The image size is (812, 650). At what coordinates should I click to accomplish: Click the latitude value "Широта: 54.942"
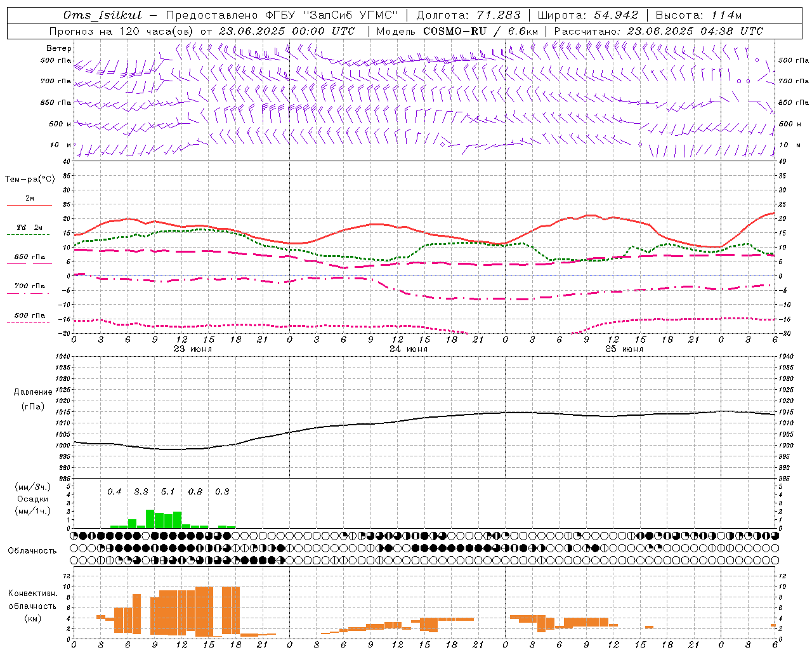(x=587, y=15)
